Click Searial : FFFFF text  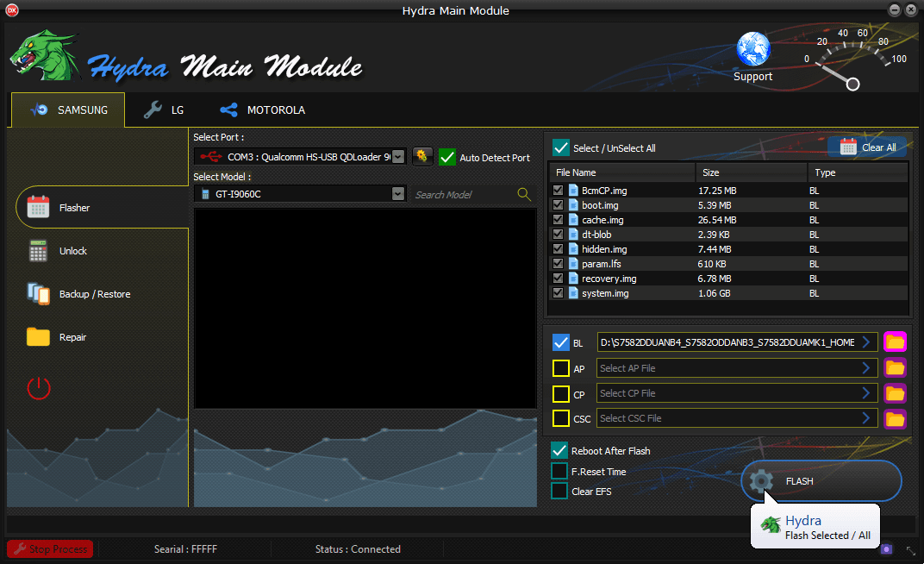click(185, 549)
